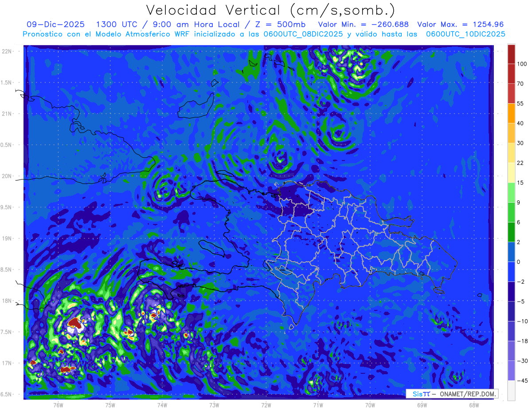This screenshot has width=532, height=411.
Task: Click the blue swatch between 0 and 2
Action: click(x=511, y=251)
